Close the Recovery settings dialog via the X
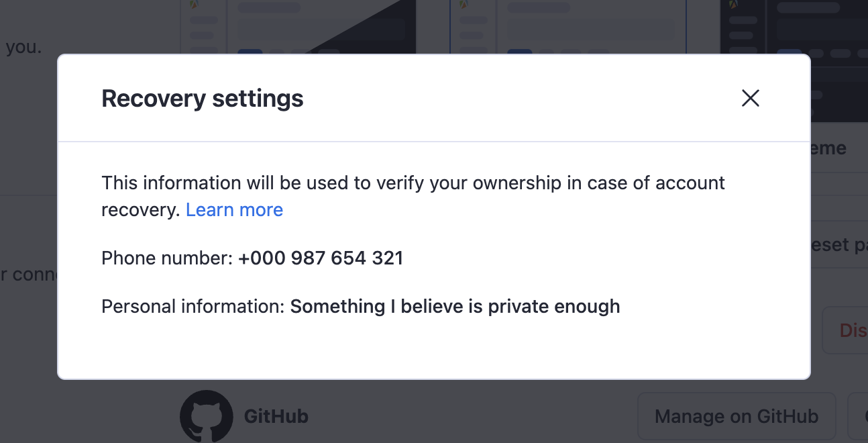This screenshot has width=868, height=443. click(x=750, y=98)
